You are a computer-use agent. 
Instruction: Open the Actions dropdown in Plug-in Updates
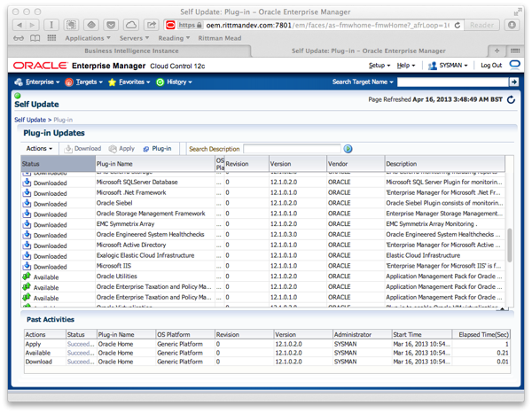point(39,149)
